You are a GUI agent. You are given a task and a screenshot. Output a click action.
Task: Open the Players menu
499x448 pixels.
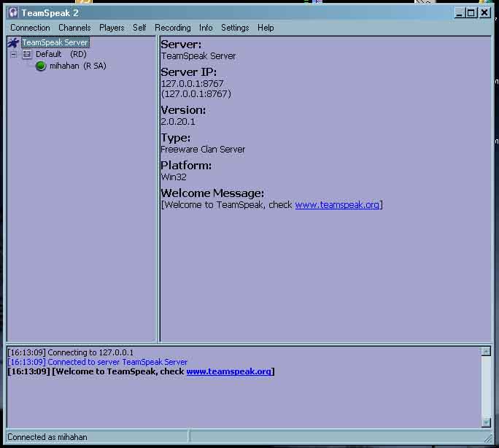[x=112, y=28]
